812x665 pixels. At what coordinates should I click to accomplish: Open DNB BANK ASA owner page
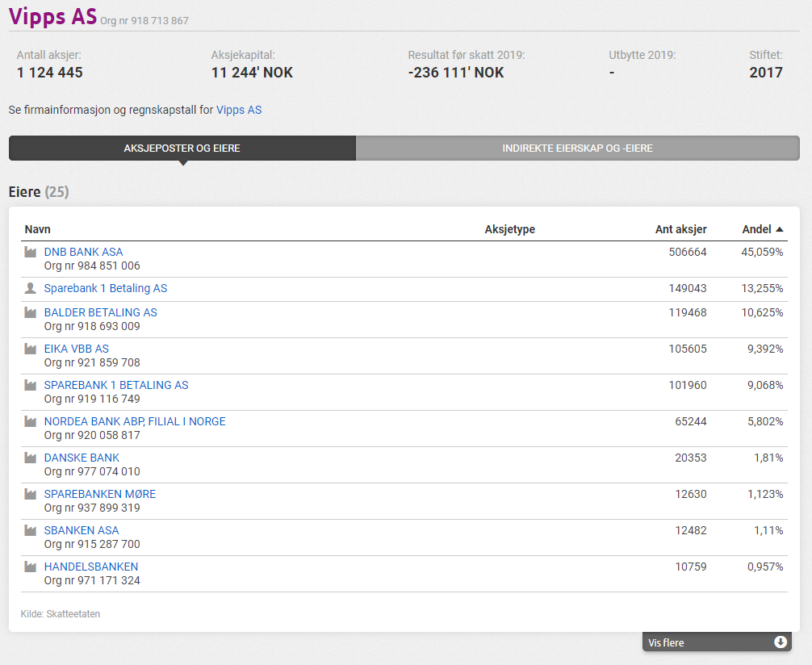(83, 253)
